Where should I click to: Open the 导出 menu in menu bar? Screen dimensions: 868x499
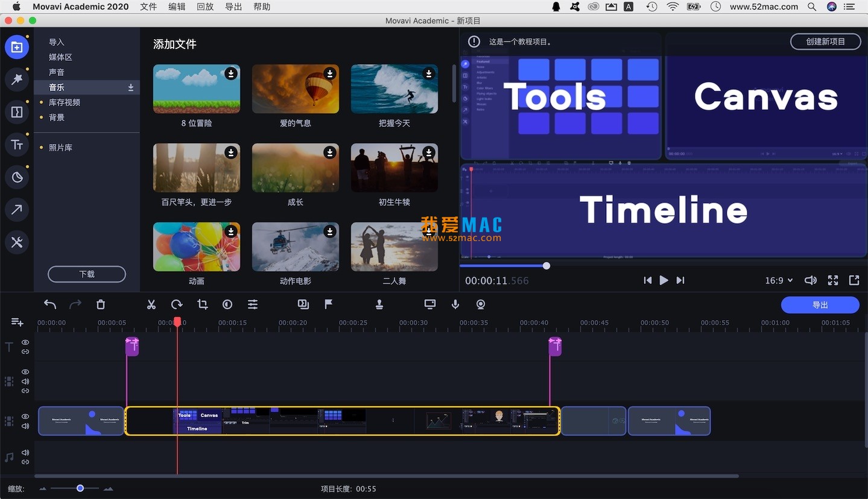[233, 7]
